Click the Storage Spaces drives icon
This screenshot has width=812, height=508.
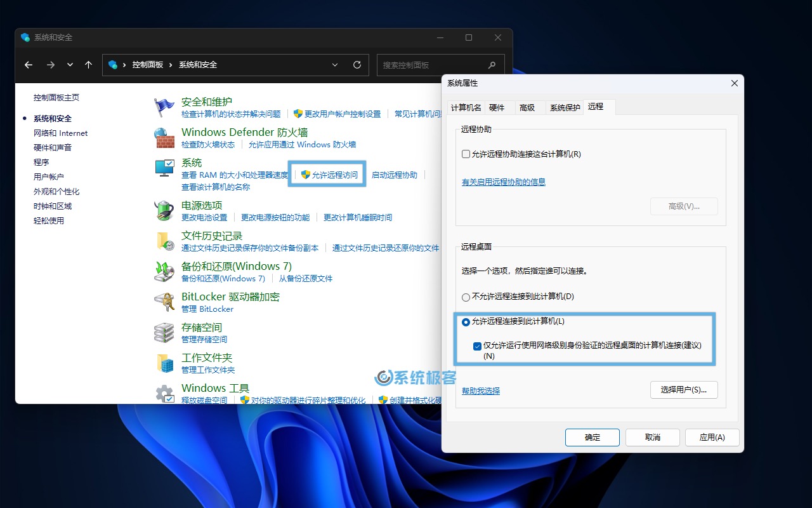click(164, 333)
